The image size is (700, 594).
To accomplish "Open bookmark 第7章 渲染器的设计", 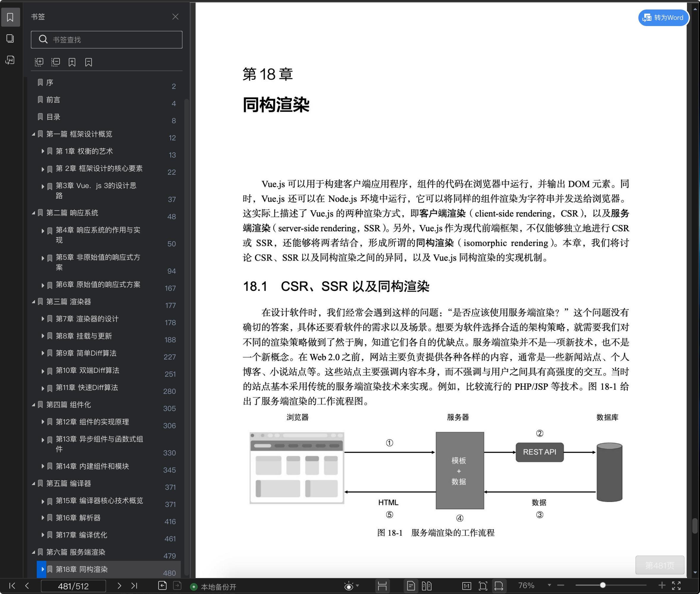I will coord(87,319).
